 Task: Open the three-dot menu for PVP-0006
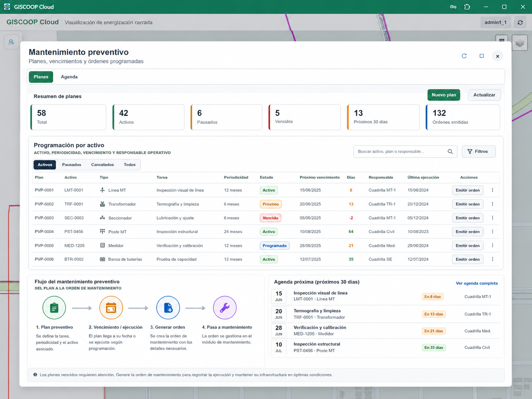(493, 259)
